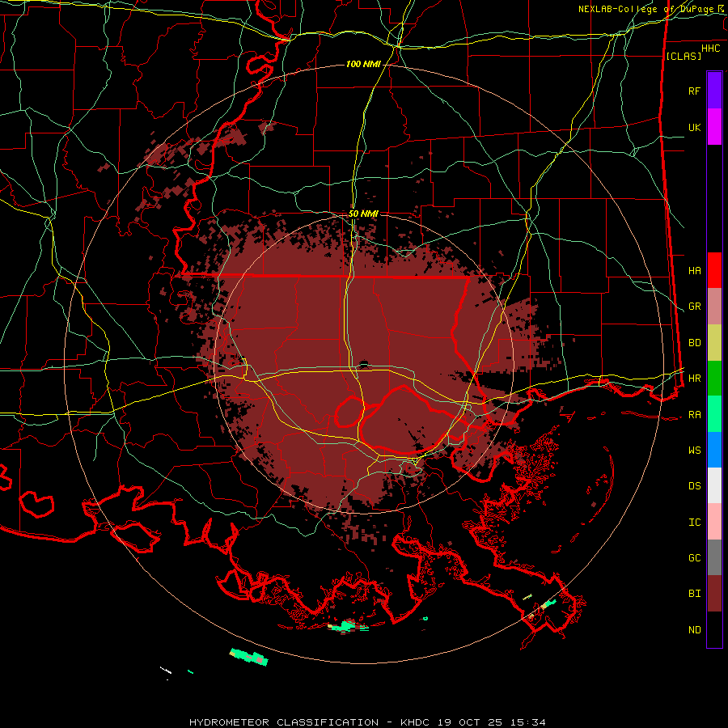Click the "100 NMI" range ring label
This screenshot has height=728, width=728.
coord(363,64)
